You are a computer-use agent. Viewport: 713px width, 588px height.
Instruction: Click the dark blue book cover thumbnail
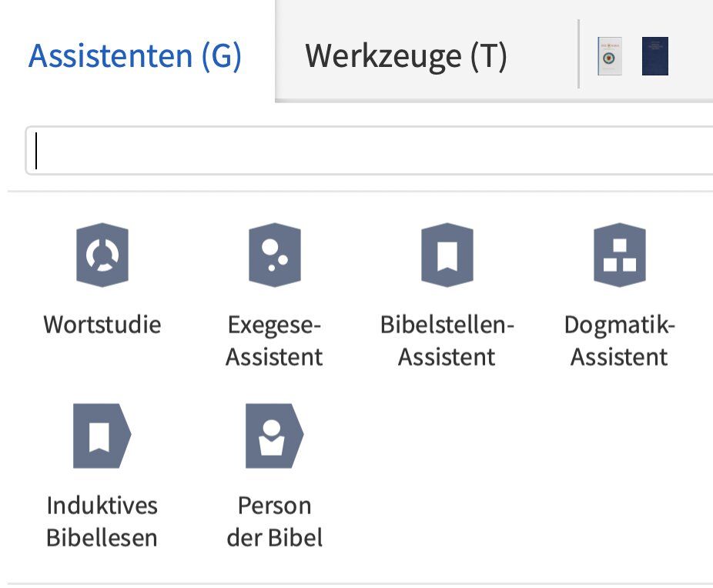[655, 56]
